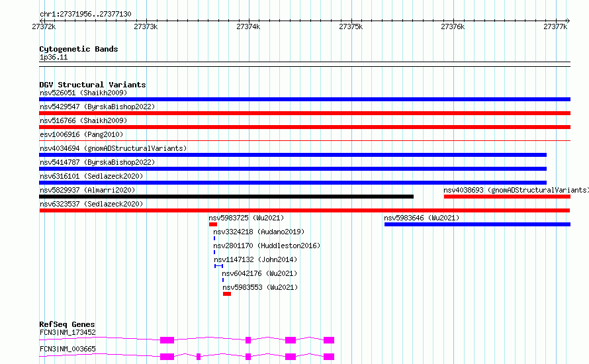589x364 pixels.
Task: Click the nsv1147132 (John2014) bracket glyph
Action: point(218,266)
